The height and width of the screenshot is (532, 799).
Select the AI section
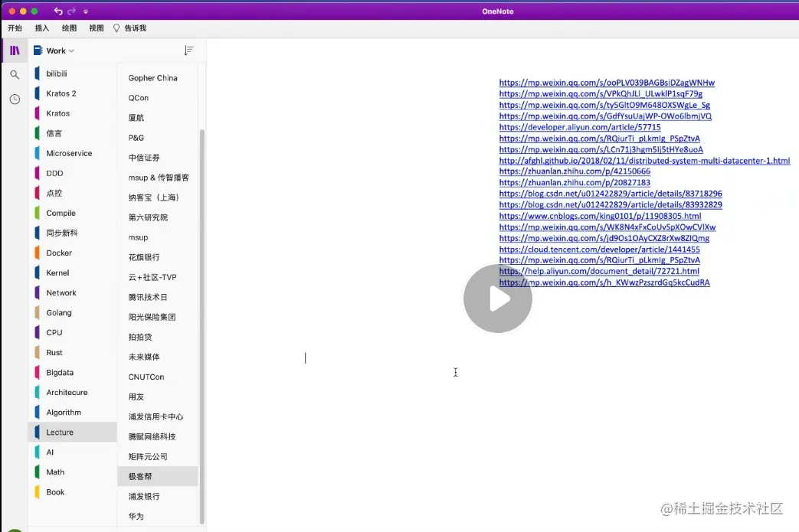72,452
